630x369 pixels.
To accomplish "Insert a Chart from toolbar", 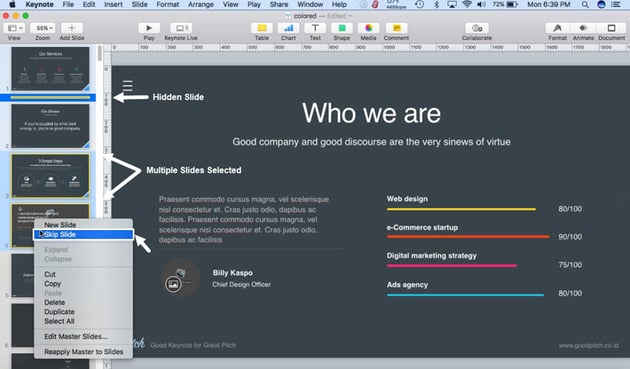I will (x=288, y=28).
